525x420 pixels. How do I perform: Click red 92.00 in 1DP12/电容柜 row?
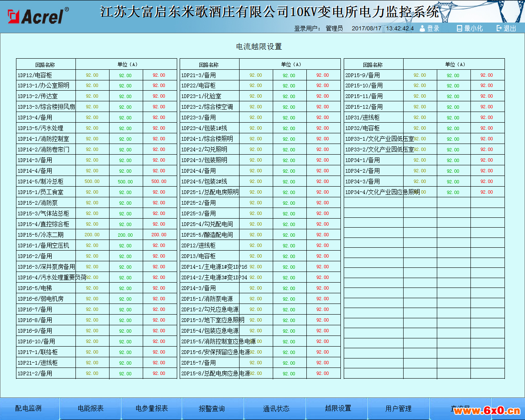(159, 75)
